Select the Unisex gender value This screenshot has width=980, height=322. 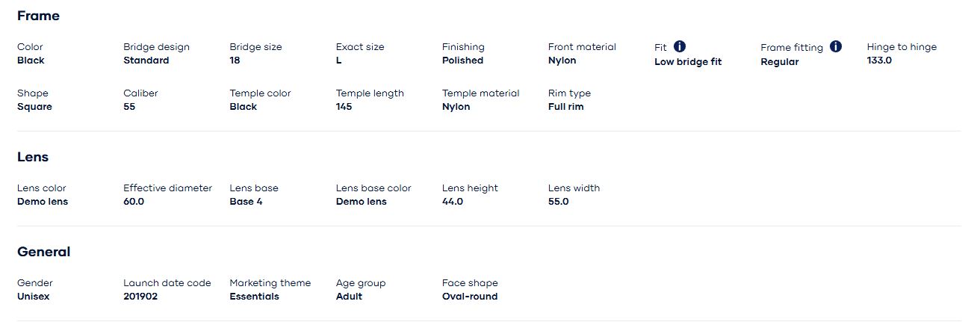point(34,297)
